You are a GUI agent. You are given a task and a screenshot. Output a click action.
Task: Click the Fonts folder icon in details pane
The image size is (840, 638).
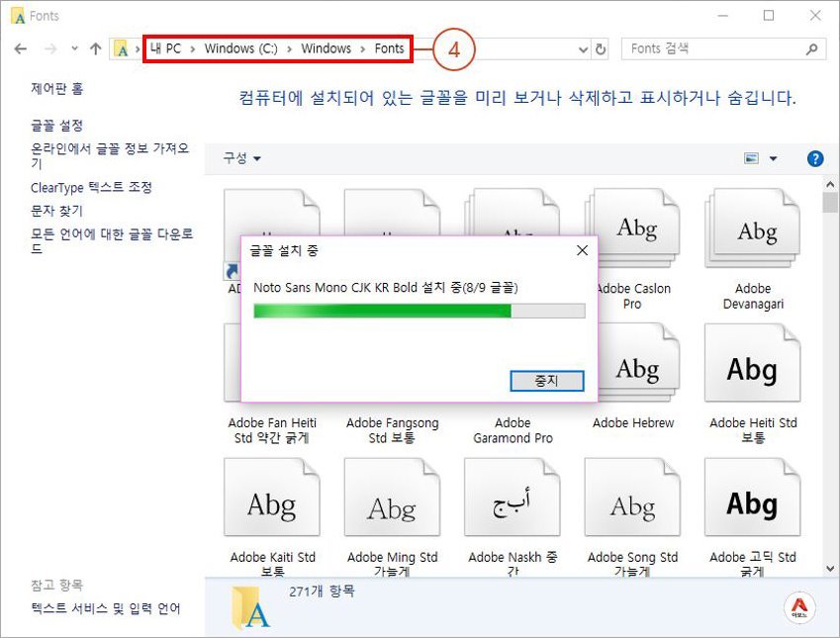click(x=250, y=607)
